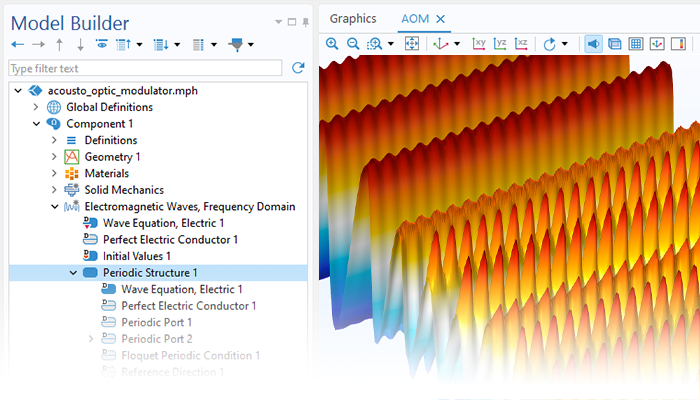Screen dimensions: 700x400
Task: Open the node layout dropdown arrow
Action: coord(214,45)
